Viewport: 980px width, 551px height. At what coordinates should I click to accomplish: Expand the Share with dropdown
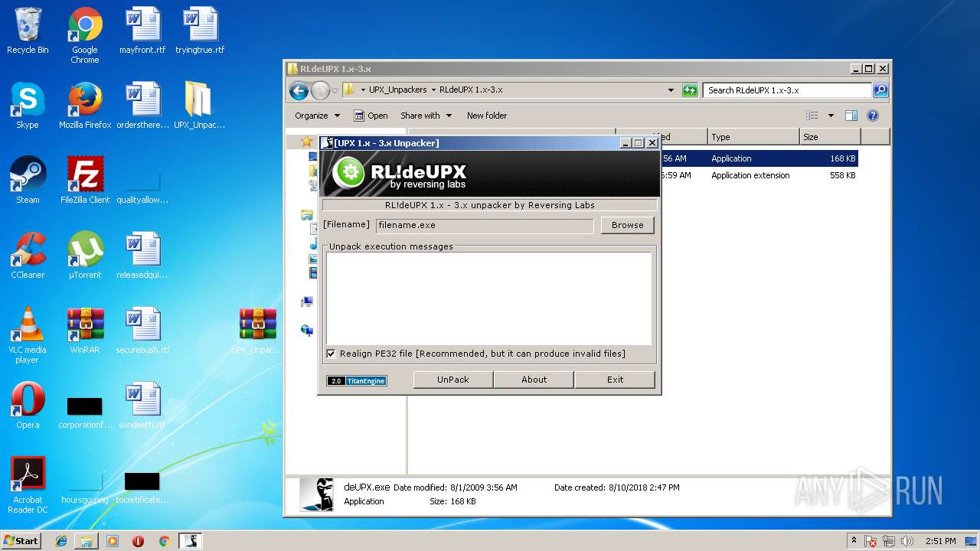426,116
